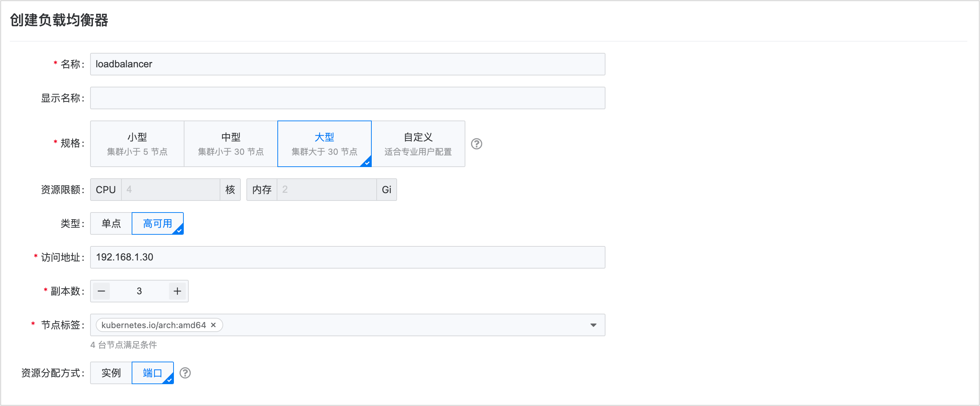Select the 中型 specification option
Viewport: 980px width, 406px height.
coord(231,144)
